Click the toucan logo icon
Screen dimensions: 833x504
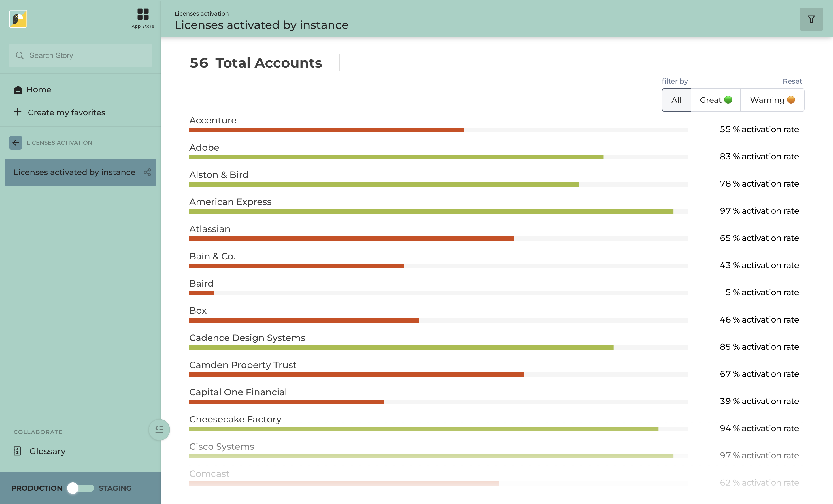point(18,19)
